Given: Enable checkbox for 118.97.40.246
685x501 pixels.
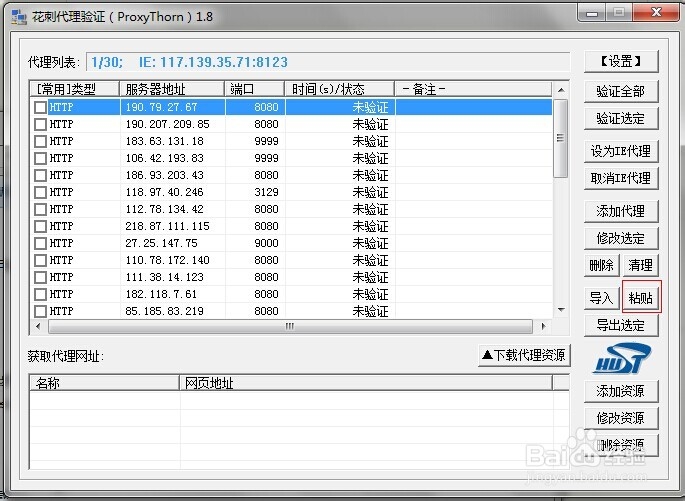Looking at the screenshot, I should tap(40, 192).
